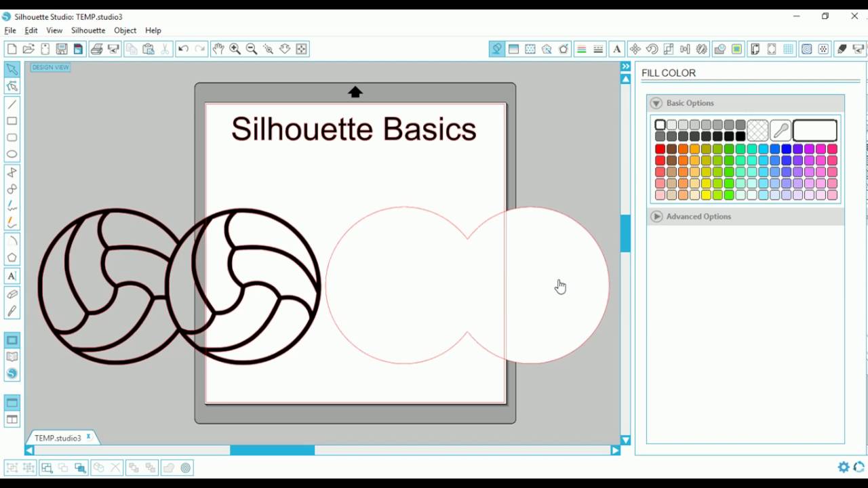Click the welded two-circle outline shape

coord(467,285)
